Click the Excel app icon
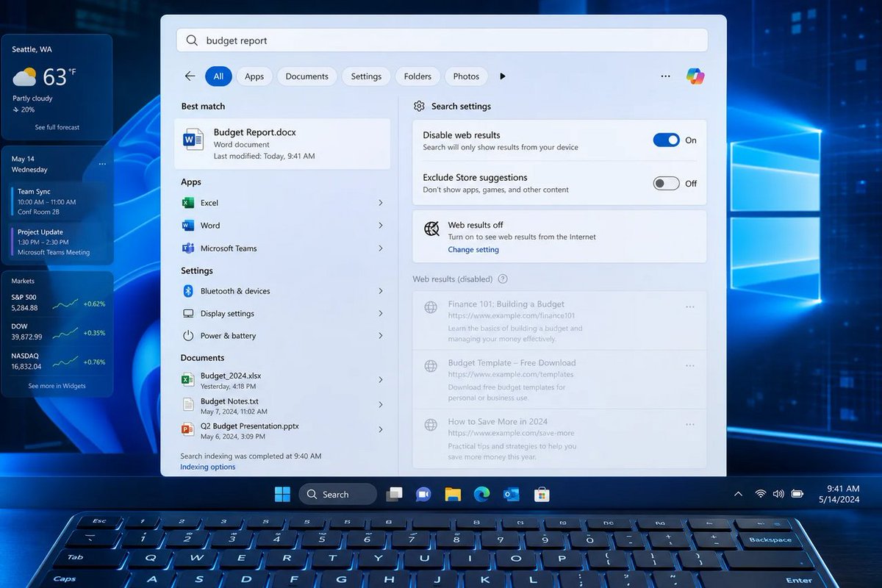 (188, 203)
